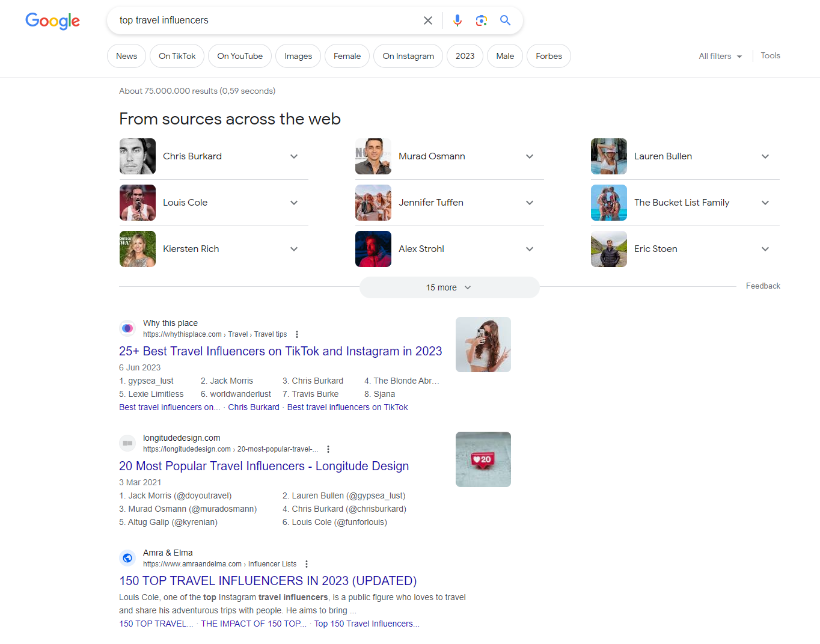Screen dimensions: 820x644
Task: Click the Google logo
Action: click(52, 21)
